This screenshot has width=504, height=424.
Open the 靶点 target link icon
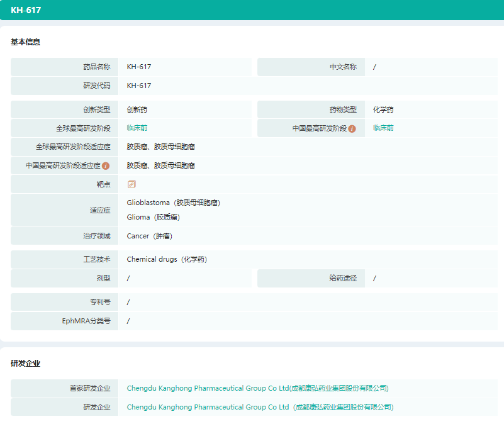click(132, 184)
